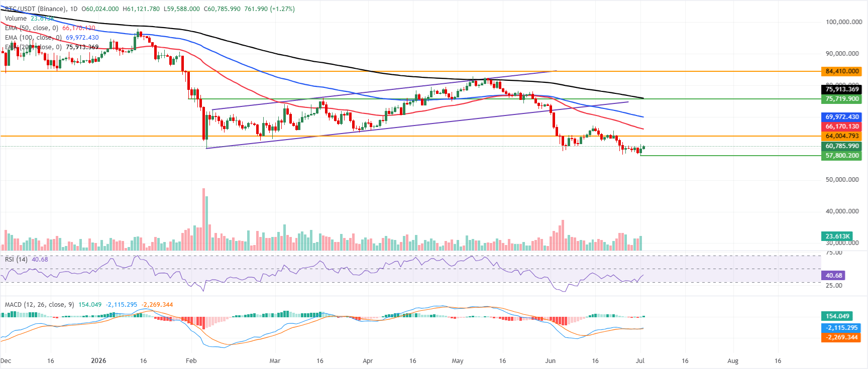868x369 pixels.
Task: Select the green 57,800.200 level label
Action: click(x=842, y=156)
